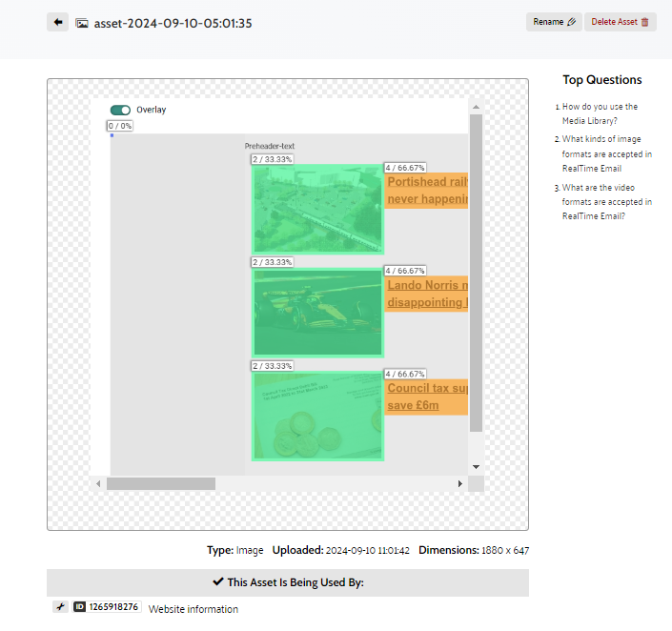The height and width of the screenshot is (631, 672).
Task: Open the image formats accepted question
Action: [606, 154]
